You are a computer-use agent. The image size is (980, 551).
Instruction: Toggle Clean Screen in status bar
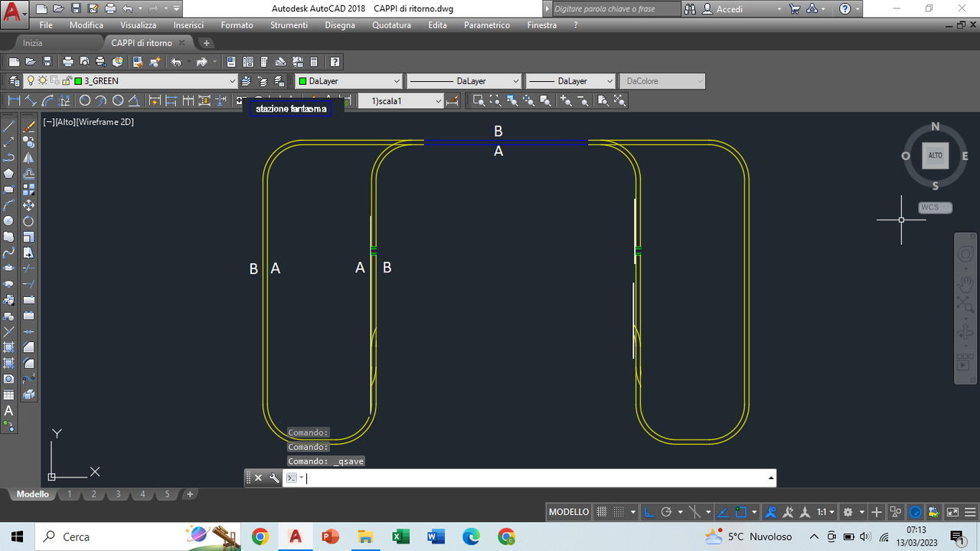[952, 512]
